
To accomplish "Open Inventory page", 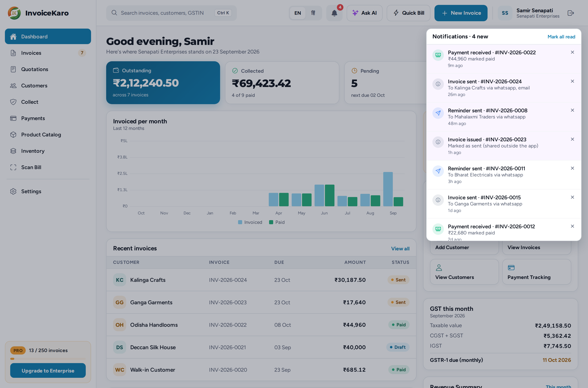I will pos(48,151).
